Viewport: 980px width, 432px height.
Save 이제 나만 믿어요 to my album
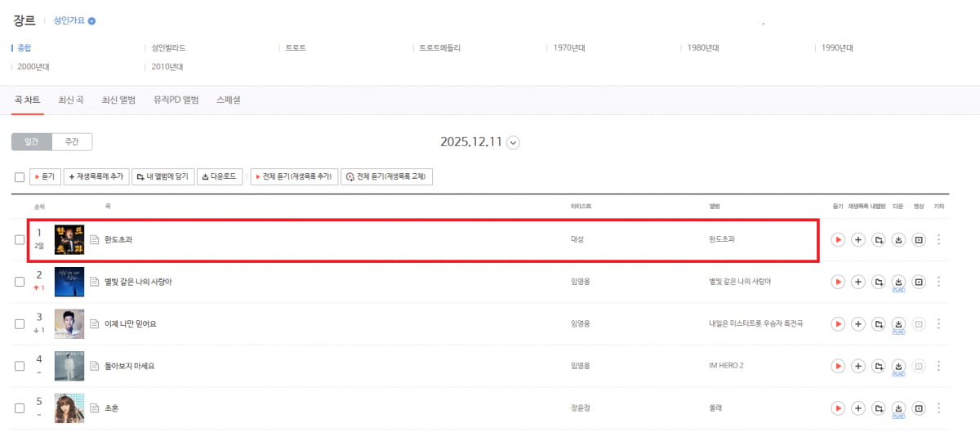coord(878,324)
